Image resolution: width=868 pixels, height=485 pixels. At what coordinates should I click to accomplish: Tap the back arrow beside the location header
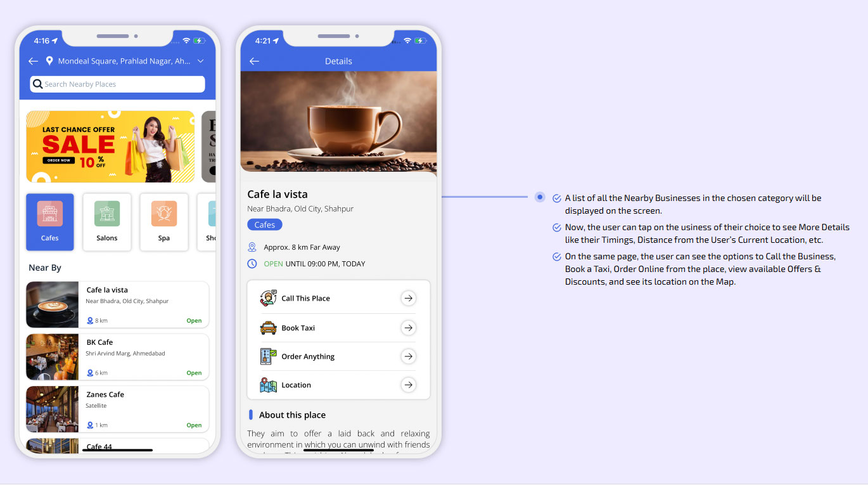click(34, 61)
